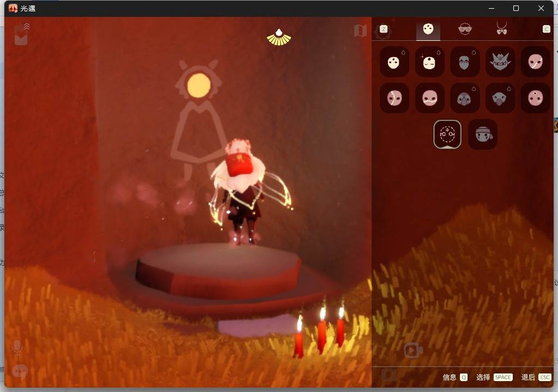Go to next category via C key

(x=547, y=29)
